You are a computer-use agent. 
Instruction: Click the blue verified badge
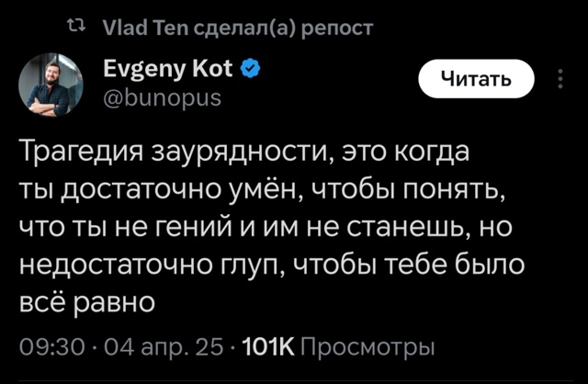point(250,69)
